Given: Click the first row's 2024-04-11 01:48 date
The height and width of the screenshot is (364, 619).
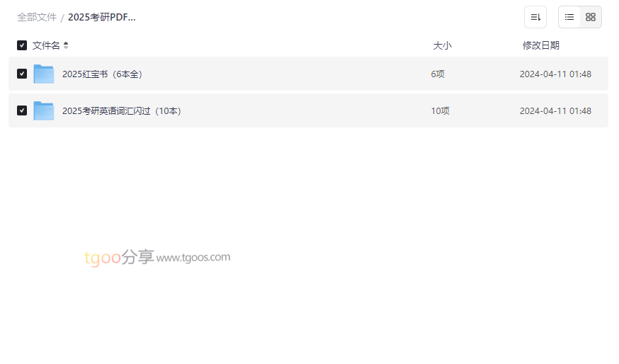Looking at the screenshot, I should [555, 74].
